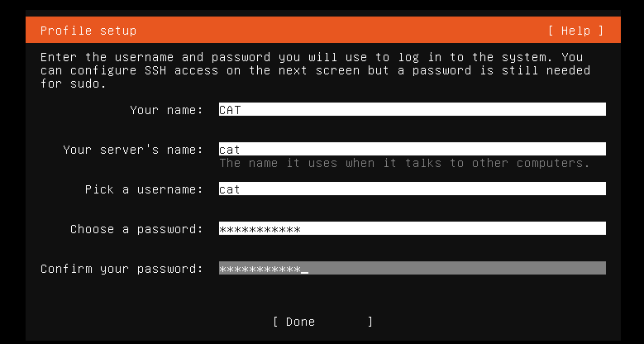Click the "Your name:" label

(x=166, y=110)
